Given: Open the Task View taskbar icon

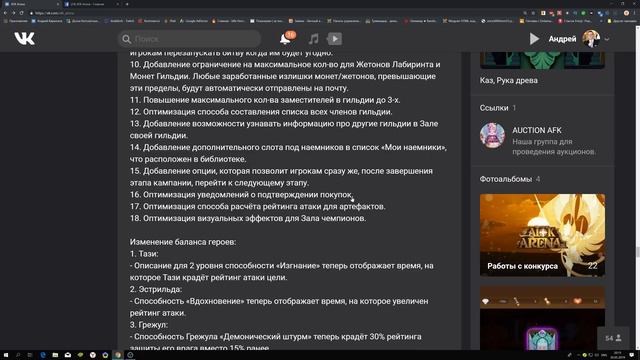Looking at the screenshot, I should [x=30, y=355].
